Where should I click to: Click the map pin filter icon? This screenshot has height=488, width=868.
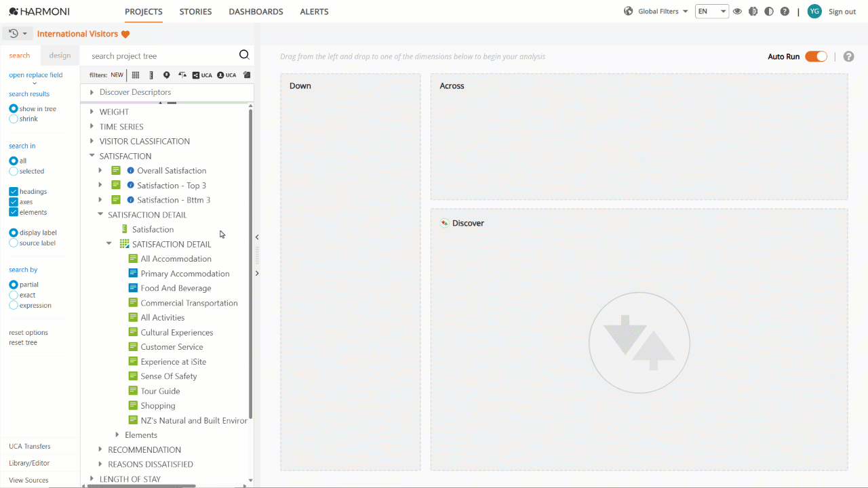pos(167,75)
